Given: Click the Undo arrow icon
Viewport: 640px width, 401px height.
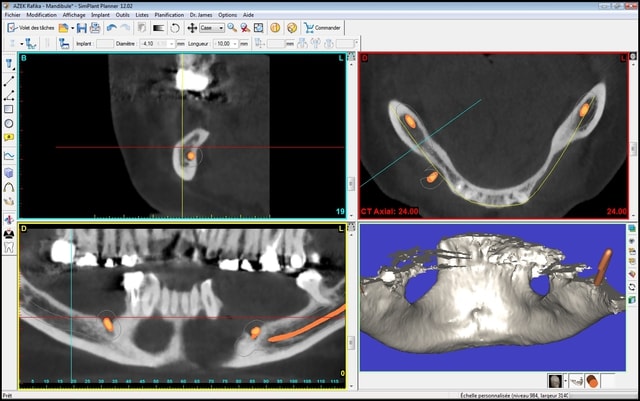Looking at the screenshot, I should pos(112,28).
